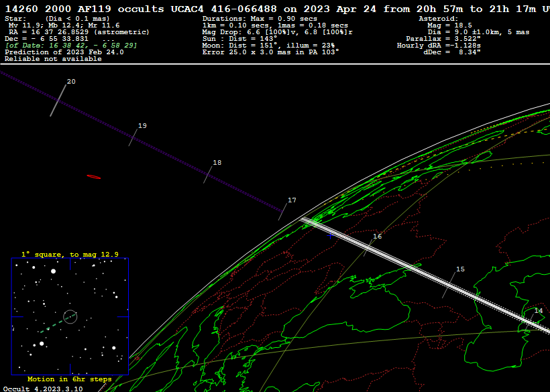Click the '1° square, to mag 12.9' label
The image size is (550, 392).
pos(70,255)
